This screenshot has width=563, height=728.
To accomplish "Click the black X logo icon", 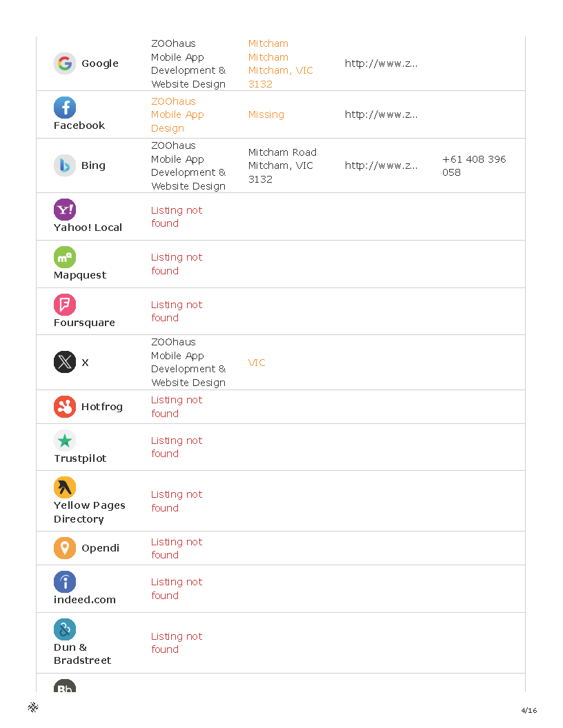I will click(x=65, y=362).
